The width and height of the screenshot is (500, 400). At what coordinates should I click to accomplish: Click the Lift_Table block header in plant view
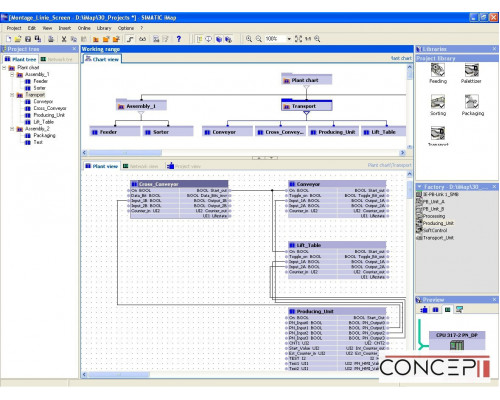click(x=337, y=245)
